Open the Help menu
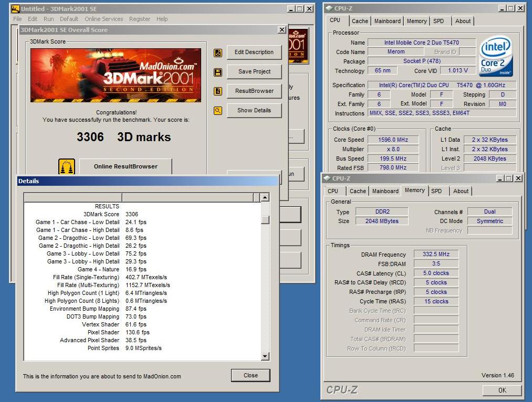The height and width of the screenshot is (402, 532). (162, 19)
